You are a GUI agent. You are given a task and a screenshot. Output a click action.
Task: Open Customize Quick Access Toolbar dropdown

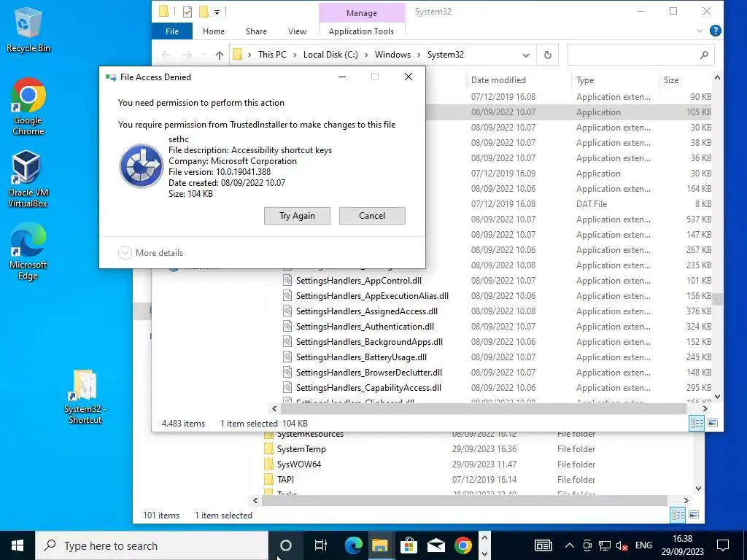[x=217, y=12]
